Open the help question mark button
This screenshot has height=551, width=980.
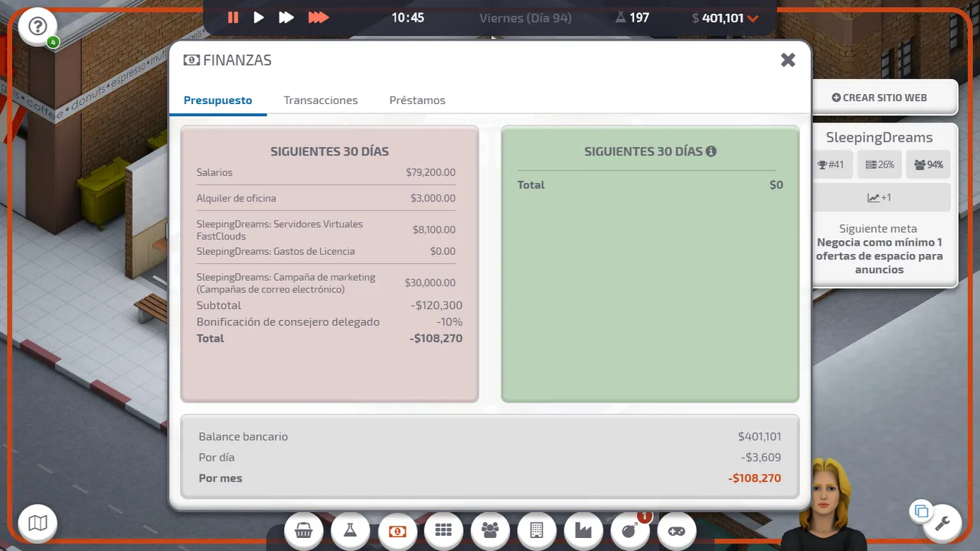(x=38, y=27)
